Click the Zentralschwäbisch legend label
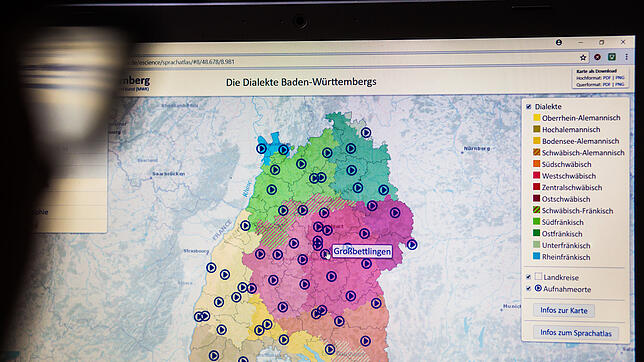Viewport: 644px width, 362px height. [572, 187]
